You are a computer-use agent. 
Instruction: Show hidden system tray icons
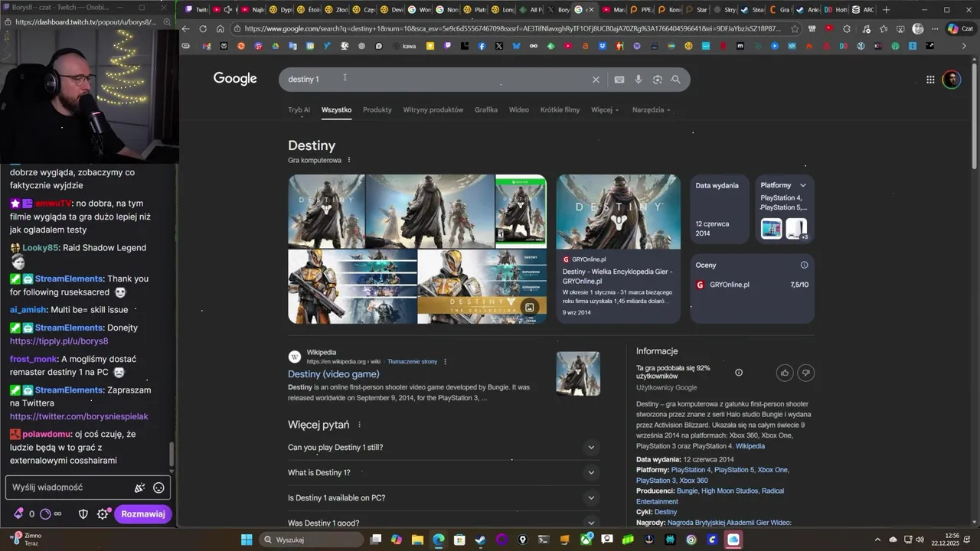(x=877, y=540)
